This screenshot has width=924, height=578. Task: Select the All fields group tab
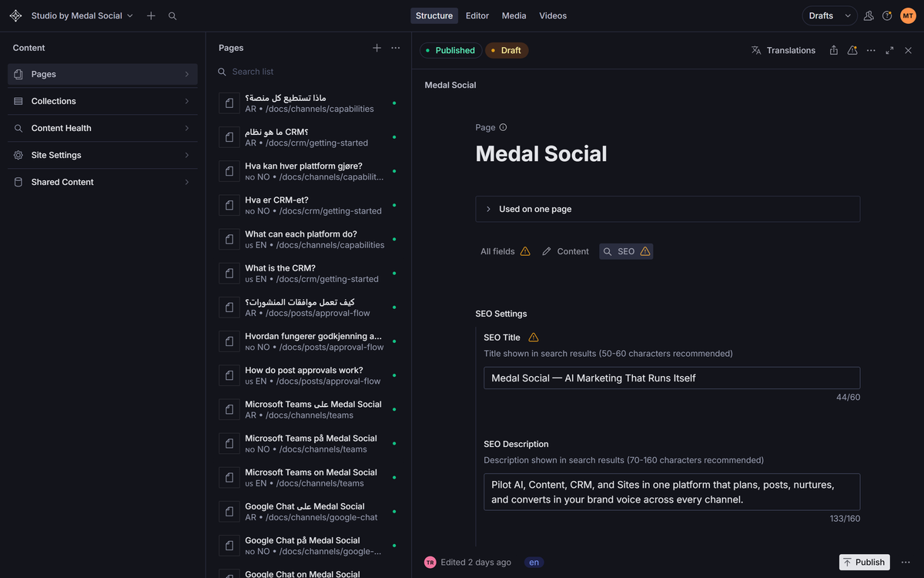tap(505, 251)
